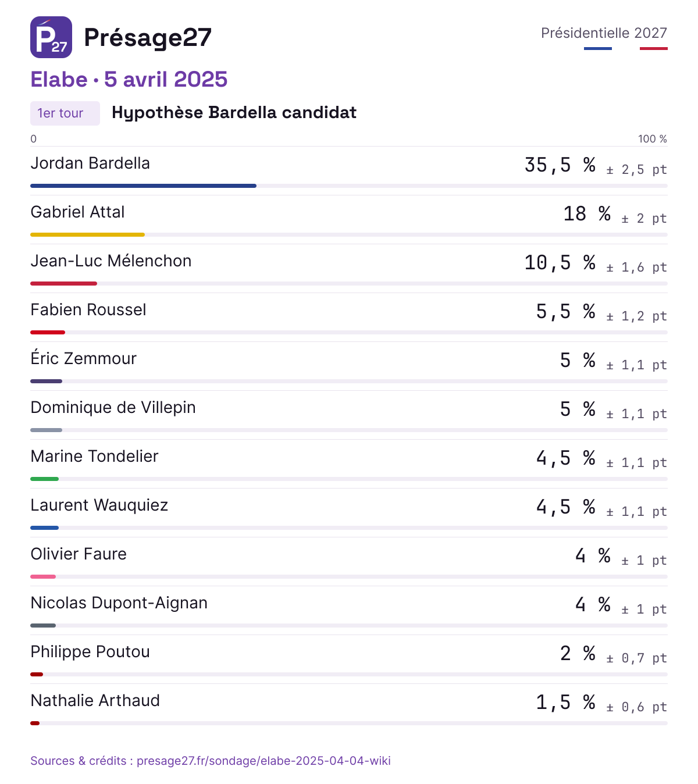Click Philippe Poutou's margin ± 0,7 pt
Screen dimensions: 698x784
pyautogui.click(x=636, y=658)
